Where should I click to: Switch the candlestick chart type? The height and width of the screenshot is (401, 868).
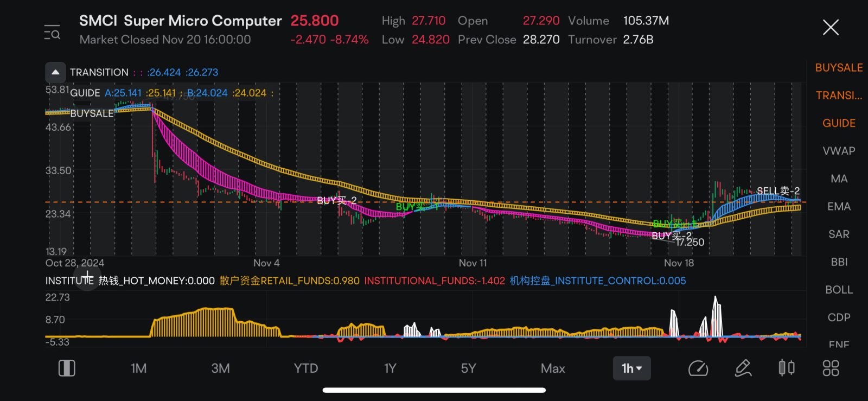(787, 368)
